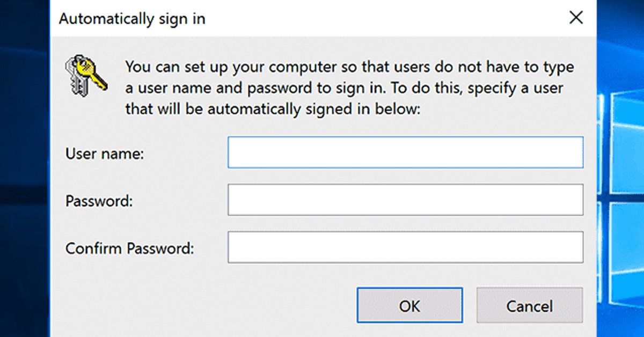Select the highlighted OK default button
Screen dimensions: 644x337
tap(409, 305)
